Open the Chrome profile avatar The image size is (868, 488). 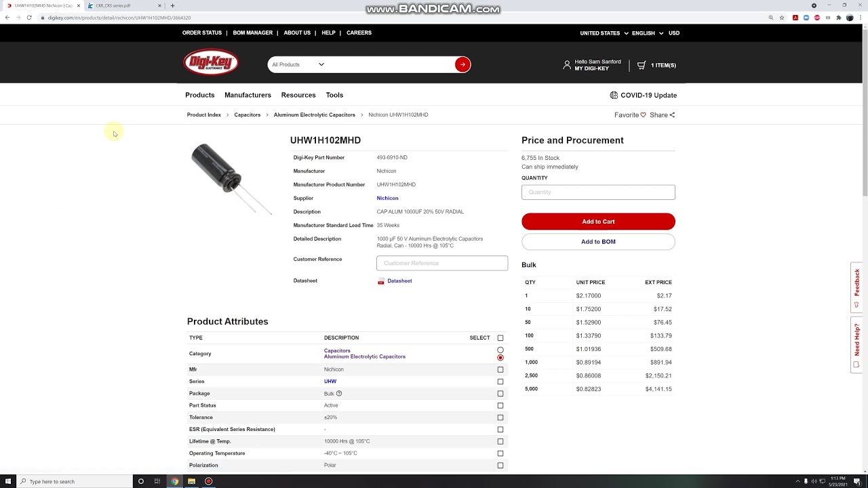coord(850,18)
